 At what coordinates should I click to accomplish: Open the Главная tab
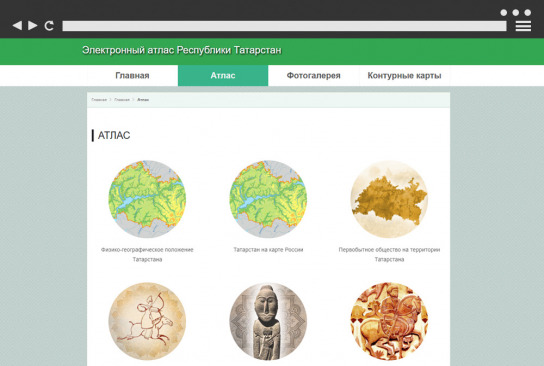click(x=132, y=76)
